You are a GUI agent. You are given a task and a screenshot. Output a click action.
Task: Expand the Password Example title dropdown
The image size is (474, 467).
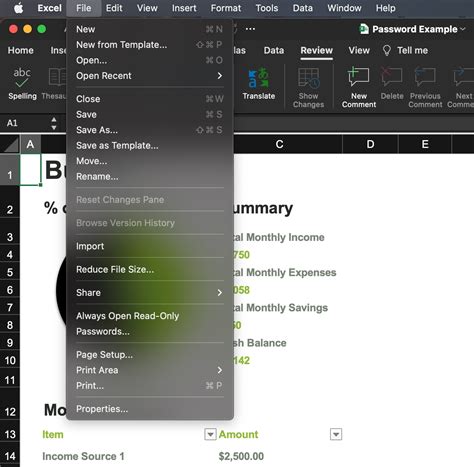pyautogui.click(x=463, y=29)
